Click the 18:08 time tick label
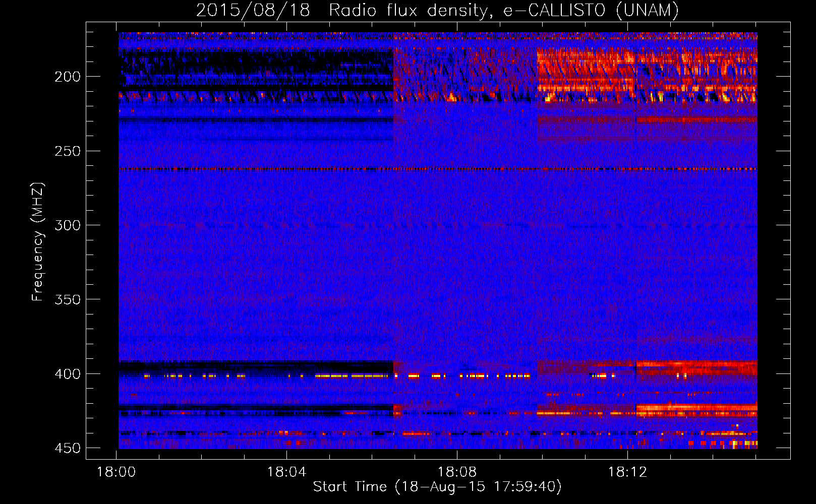Image resolution: width=816 pixels, height=504 pixels. click(457, 472)
